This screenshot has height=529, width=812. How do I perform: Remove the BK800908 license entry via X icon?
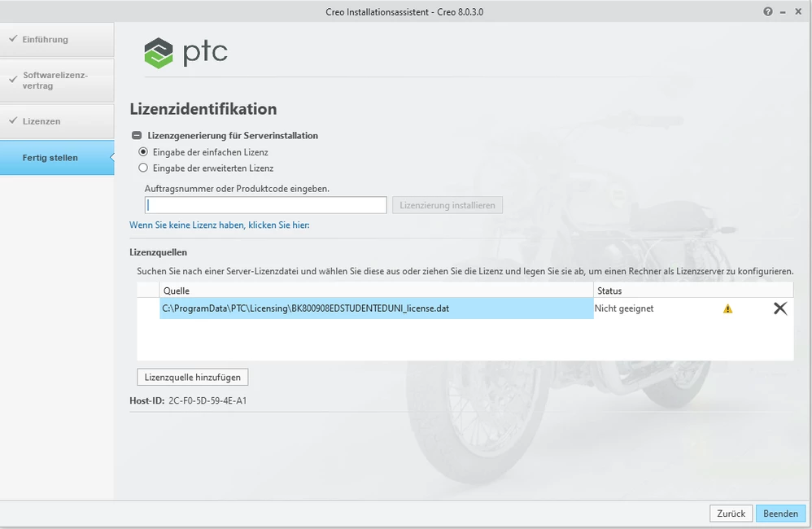780,308
